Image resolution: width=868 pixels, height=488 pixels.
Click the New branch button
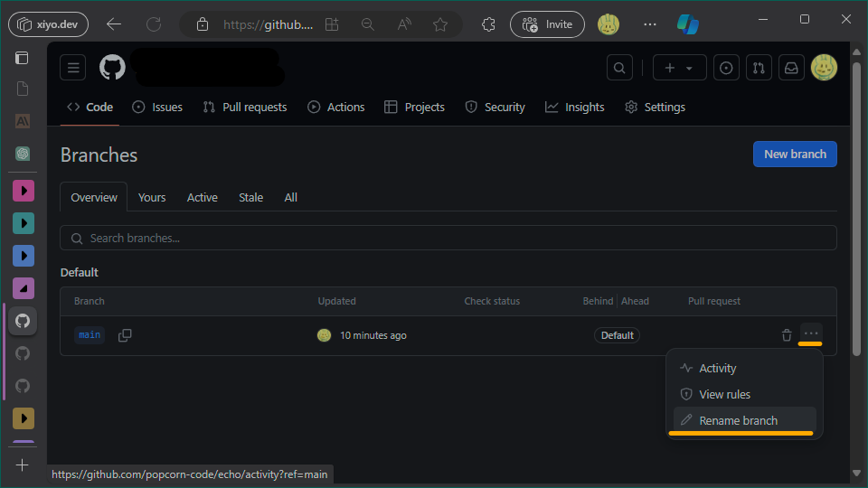click(795, 154)
